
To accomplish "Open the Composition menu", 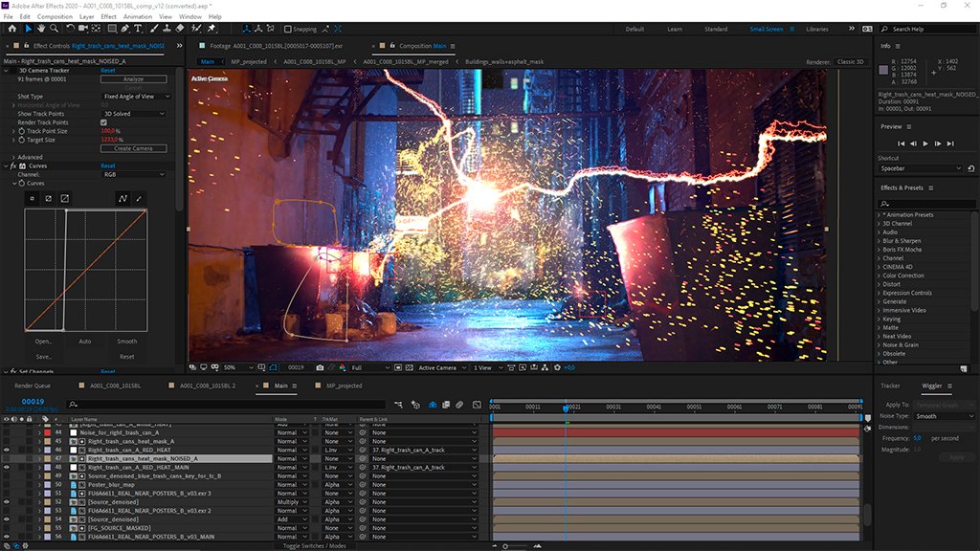I will 55,16.
